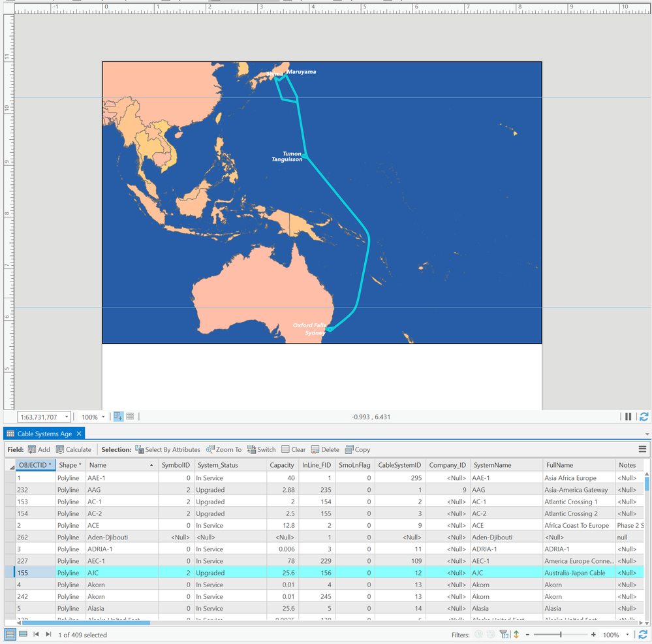This screenshot has height=644, width=652.
Task: Toggle Show Selected Records view
Action: coord(23,634)
